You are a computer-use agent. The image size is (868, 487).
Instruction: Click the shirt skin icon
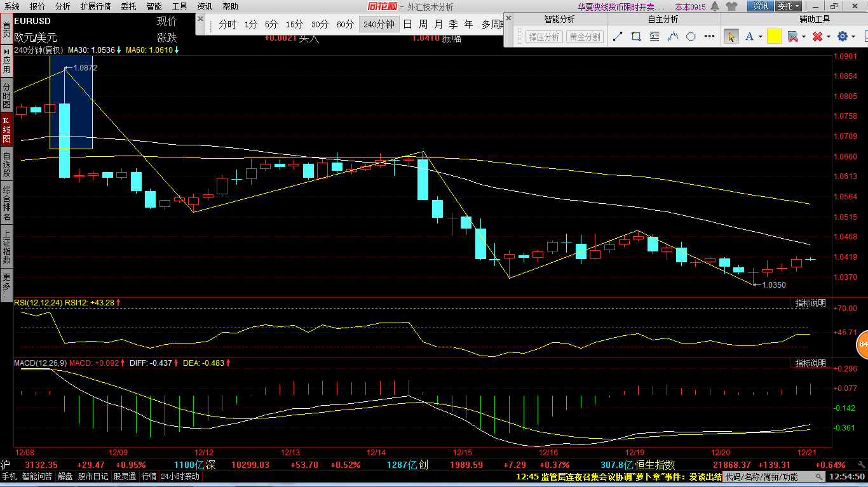pos(731,6)
